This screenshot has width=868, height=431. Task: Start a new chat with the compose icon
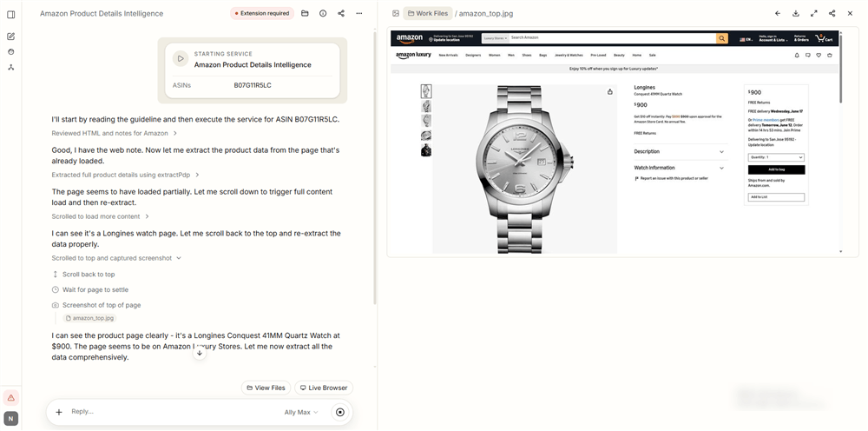coord(11,36)
